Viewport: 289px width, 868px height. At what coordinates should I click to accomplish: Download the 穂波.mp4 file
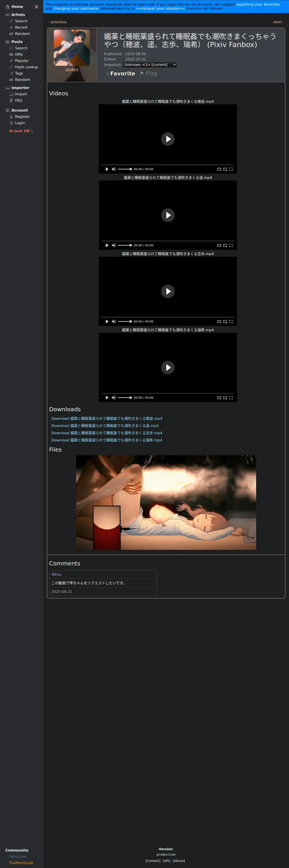pyautogui.click(x=107, y=418)
